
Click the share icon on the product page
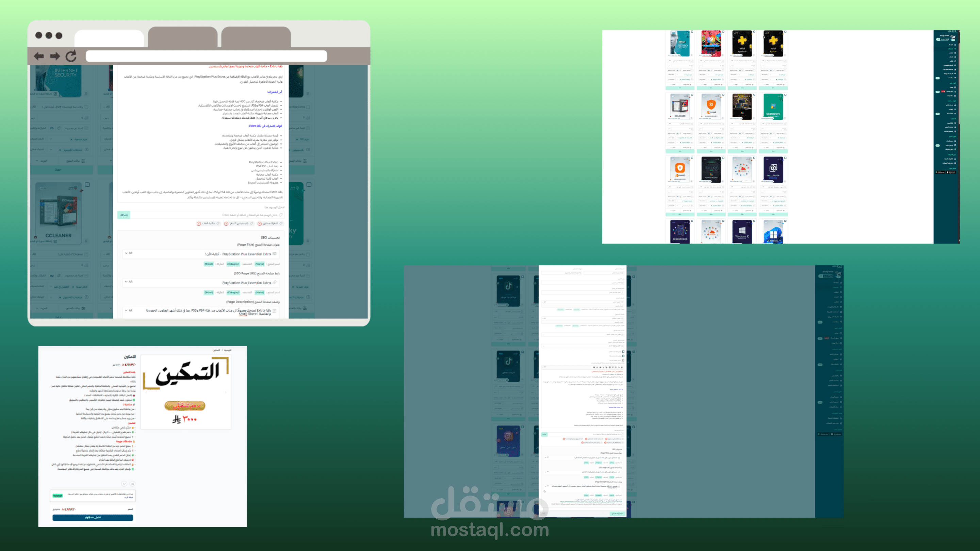[132, 484]
